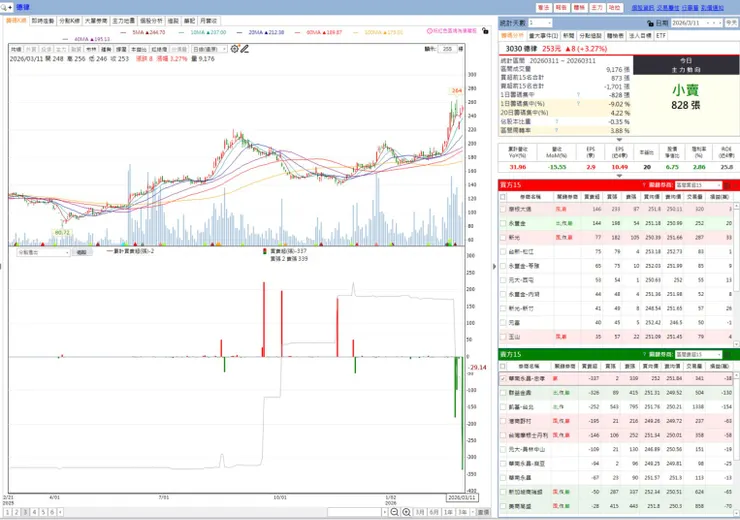The height and width of the screenshot is (520, 740).
Task: Click the button beside the lower chart dropdown
Action: click(x=82, y=252)
